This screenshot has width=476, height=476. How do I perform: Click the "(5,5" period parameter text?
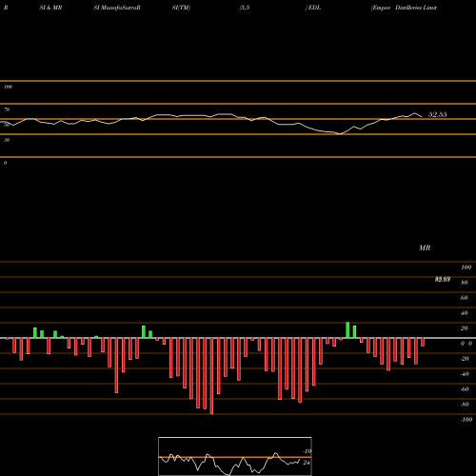pos(245,8)
